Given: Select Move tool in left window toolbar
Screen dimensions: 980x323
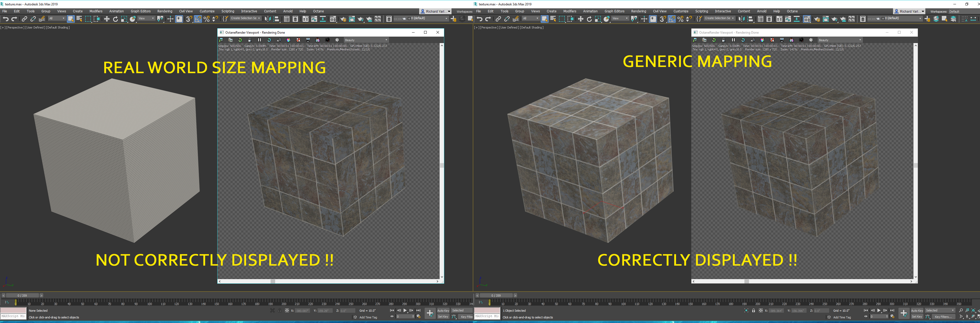Looking at the screenshot, I should click(107, 19).
